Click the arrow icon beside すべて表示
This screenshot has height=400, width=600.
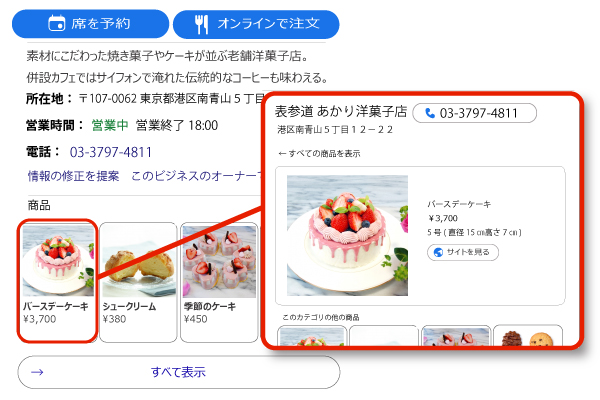[x=37, y=372]
